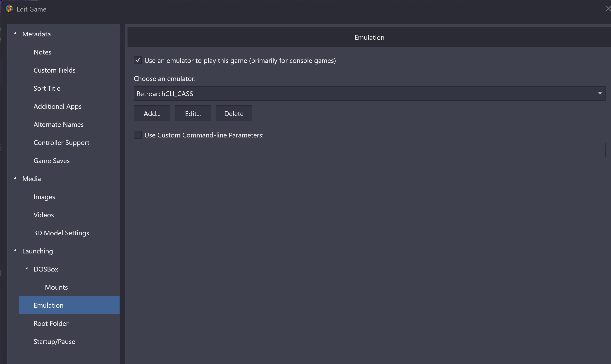Select Images under Media

click(x=44, y=197)
